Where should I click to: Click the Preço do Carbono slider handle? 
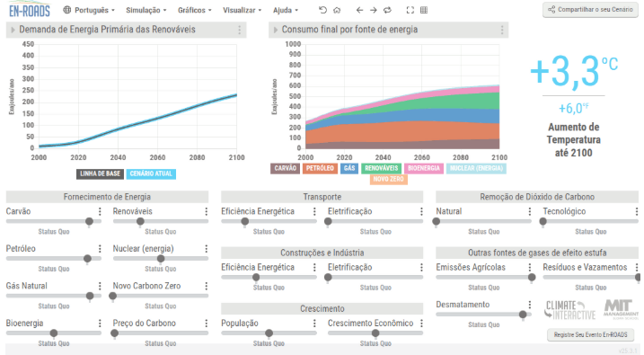tap(115, 333)
